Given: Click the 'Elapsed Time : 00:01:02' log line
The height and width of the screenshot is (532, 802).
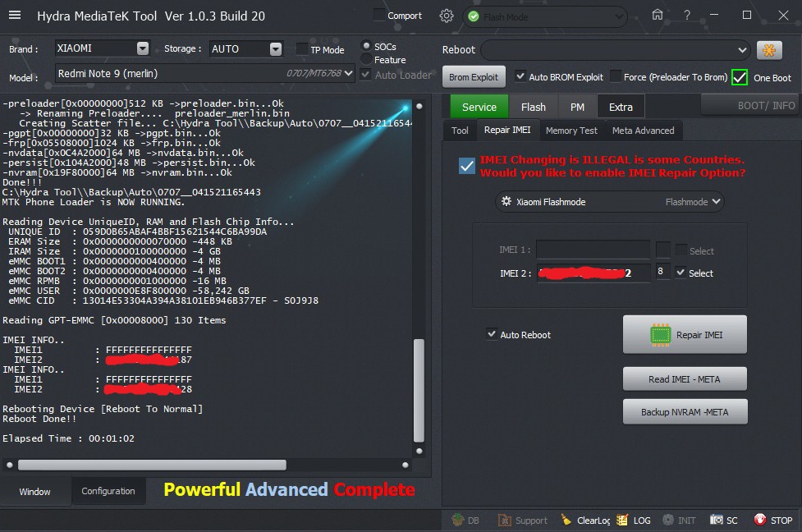Looking at the screenshot, I should click(68, 438).
